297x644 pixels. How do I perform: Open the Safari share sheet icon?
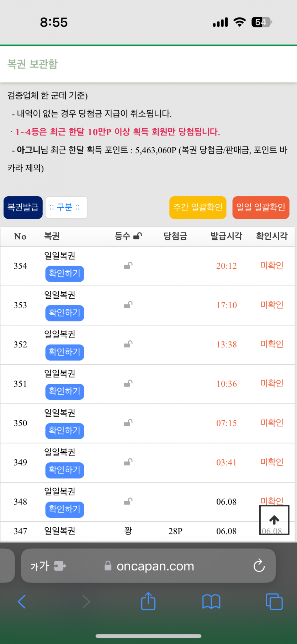[148, 602]
